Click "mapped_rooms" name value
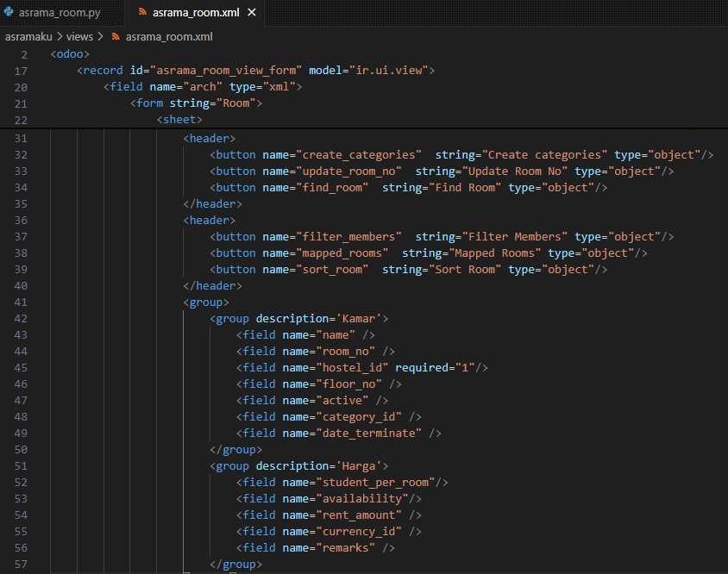 pos(342,253)
